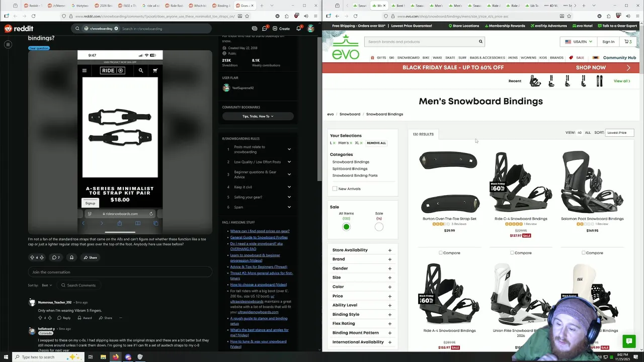This screenshot has height=362, width=644.
Task: Upvote the Reddit post
Action: coord(32,257)
